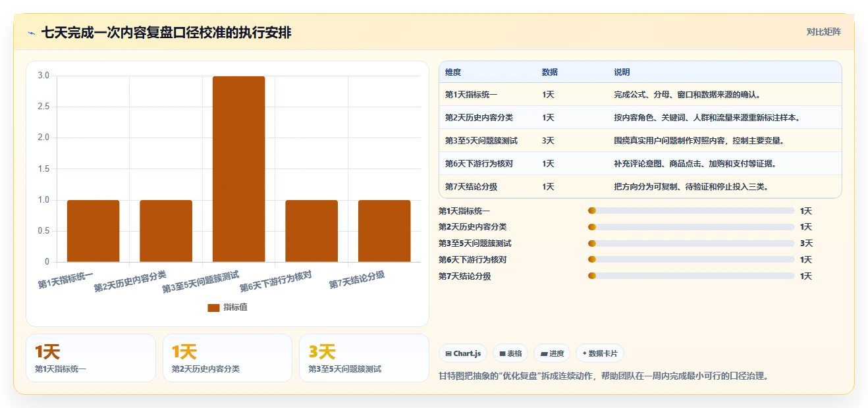Click the 表格 tag chip
Viewport: 868px width, 408px height.
tap(510, 353)
